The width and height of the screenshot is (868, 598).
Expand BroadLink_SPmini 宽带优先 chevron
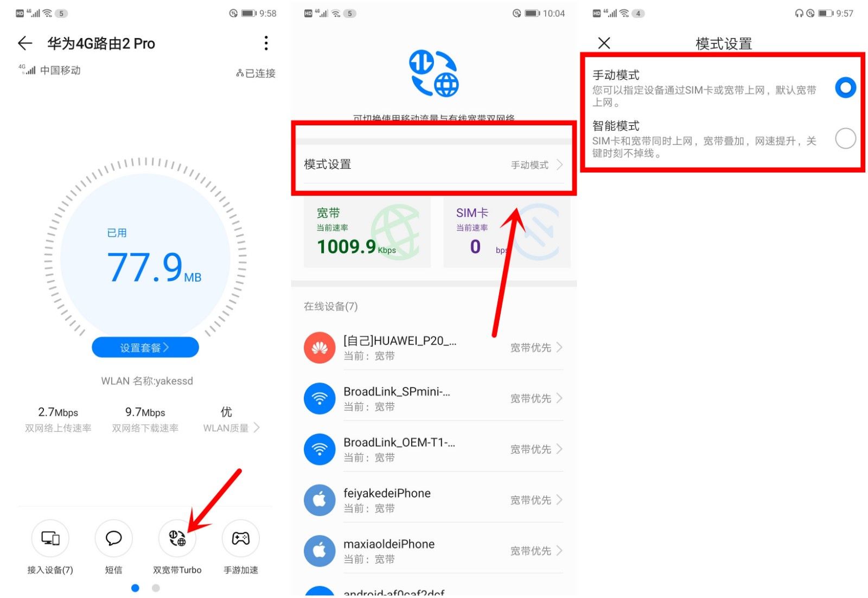coord(559,398)
